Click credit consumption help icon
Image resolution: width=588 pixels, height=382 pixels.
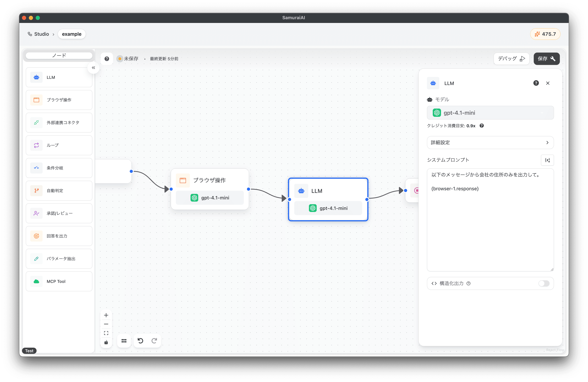click(482, 126)
